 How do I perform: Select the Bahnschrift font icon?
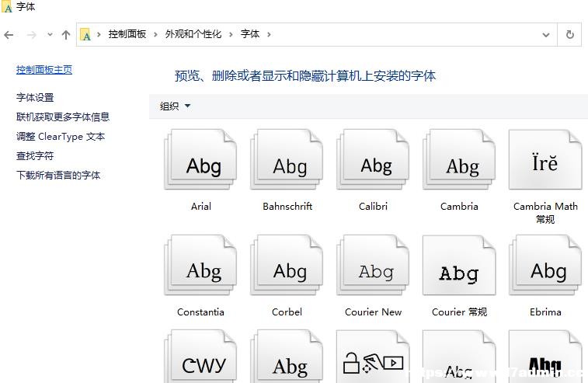[x=287, y=159]
